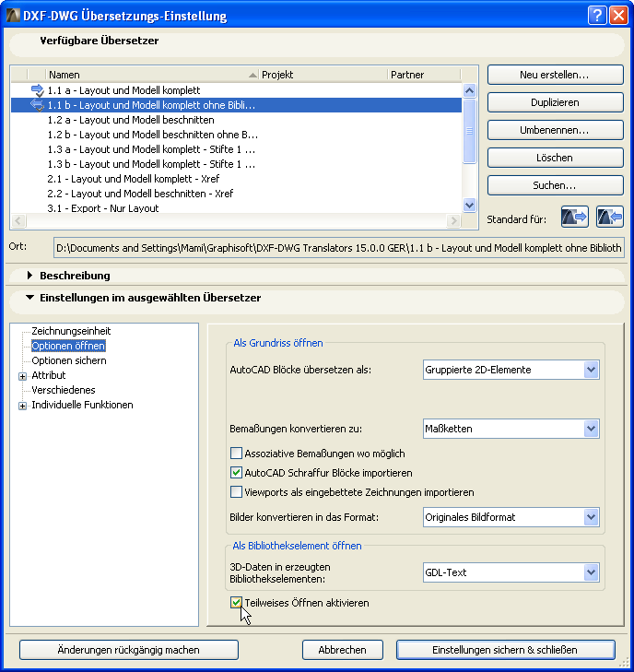Screen dimensions: 634x672
Task: Click Änderungen rückgängig machen button
Action: click(128, 650)
